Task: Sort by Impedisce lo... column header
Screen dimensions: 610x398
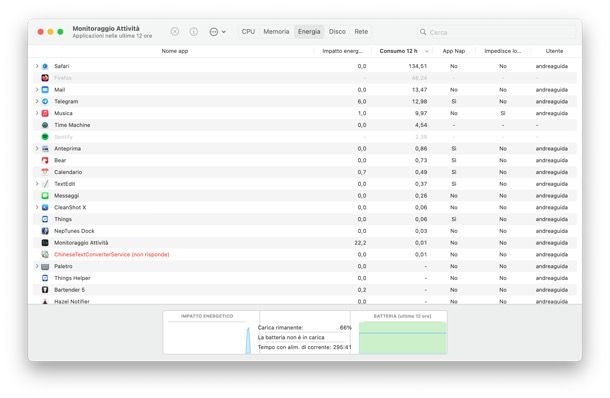Action: (x=503, y=51)
